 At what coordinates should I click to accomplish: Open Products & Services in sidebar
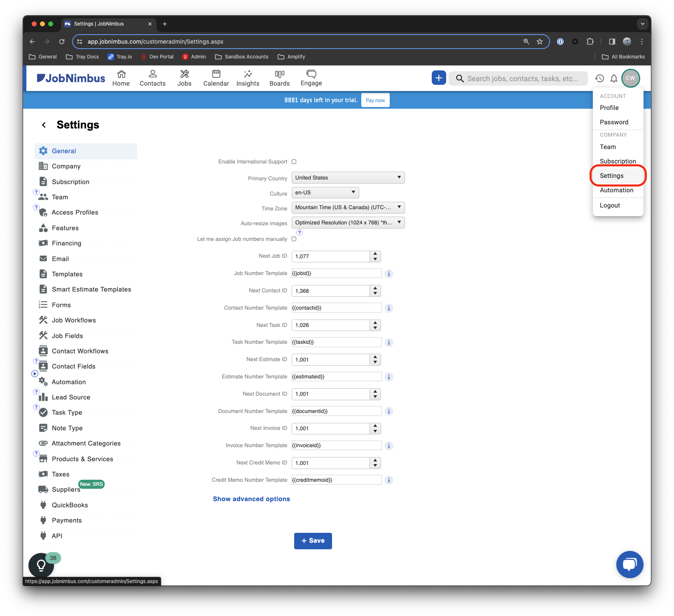click(x=86, y=459)
